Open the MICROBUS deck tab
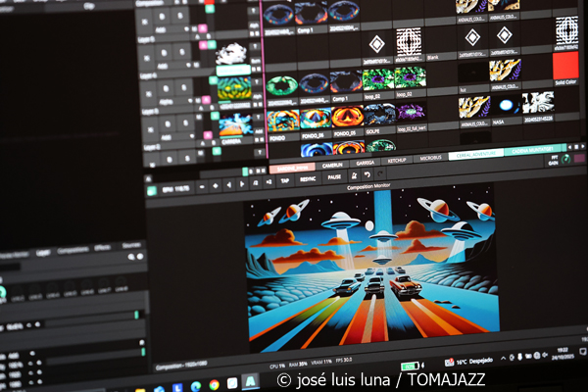This screenshot has height=392, width=588. tap(431, 157)
